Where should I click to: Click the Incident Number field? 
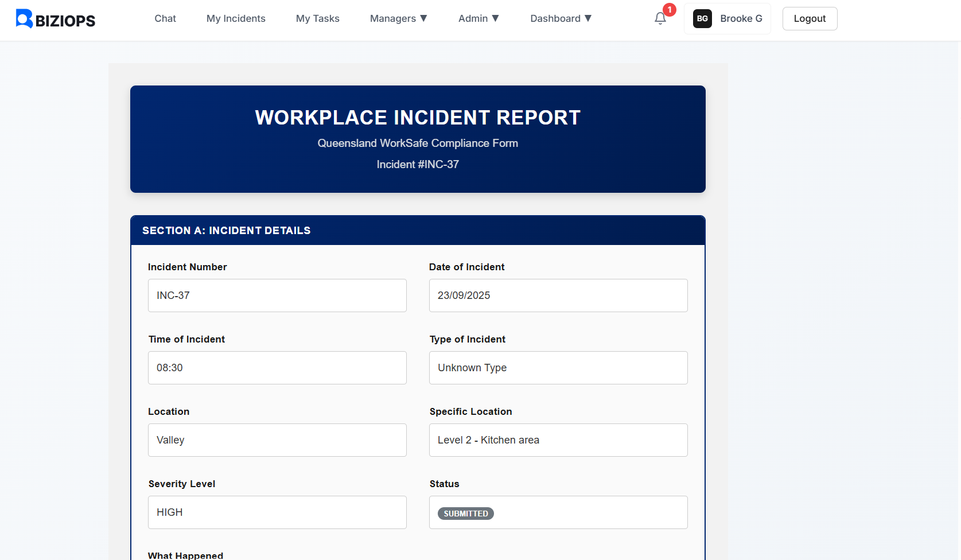277,295
